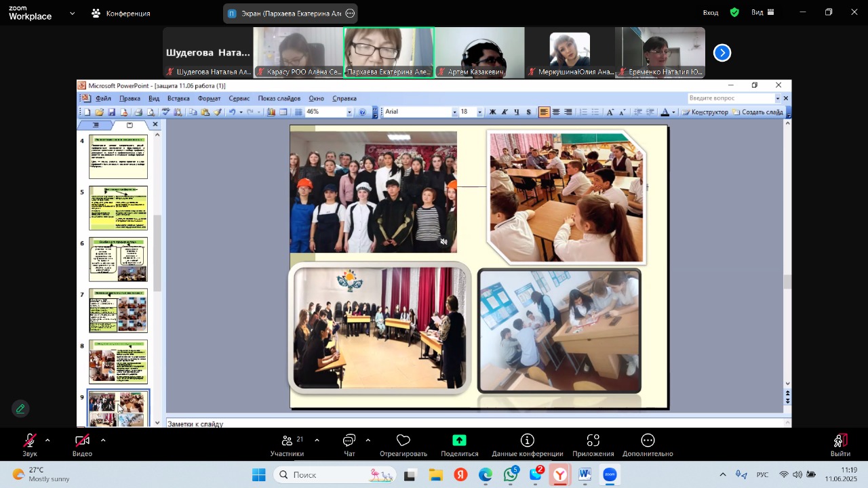Click the Создать слайд button
The image size is (868, 488).
pos(757,113)
